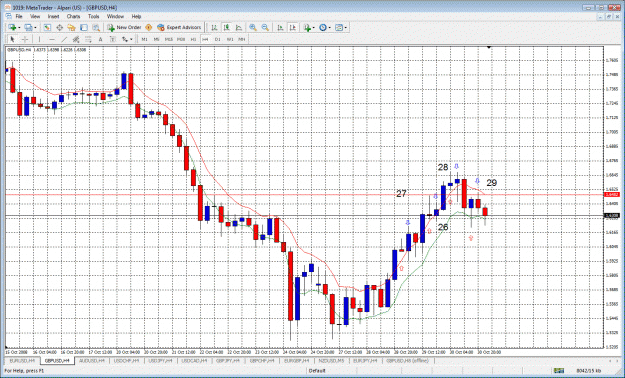
Task: Set timeframe to M15
Action: (x=169, y=39)
